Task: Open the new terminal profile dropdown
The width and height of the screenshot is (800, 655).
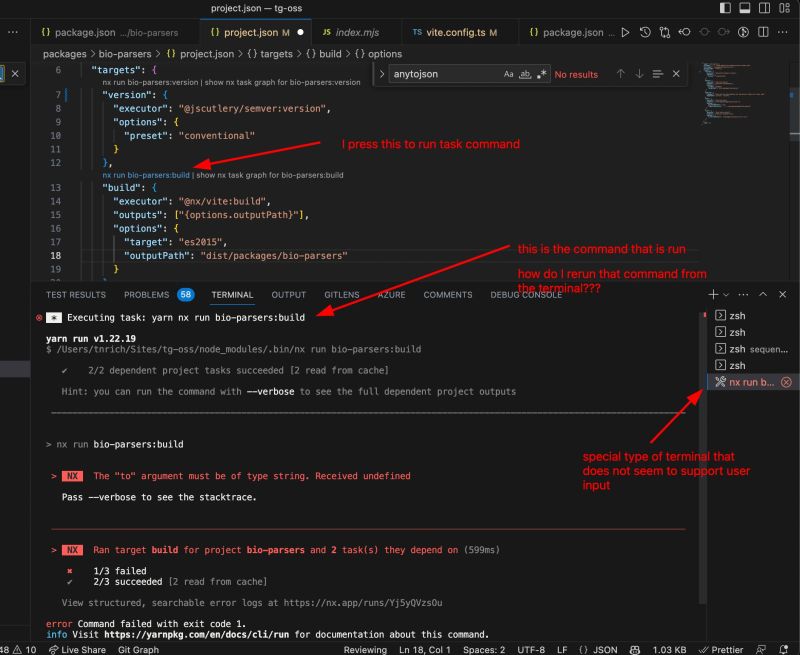Action: point(726,294)
